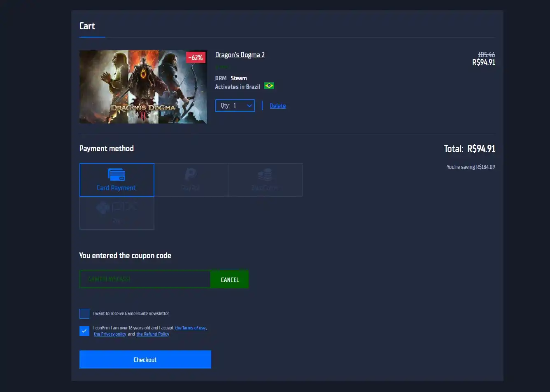Select the Card Payment method

pyautogui.click(x=117, y=180)
